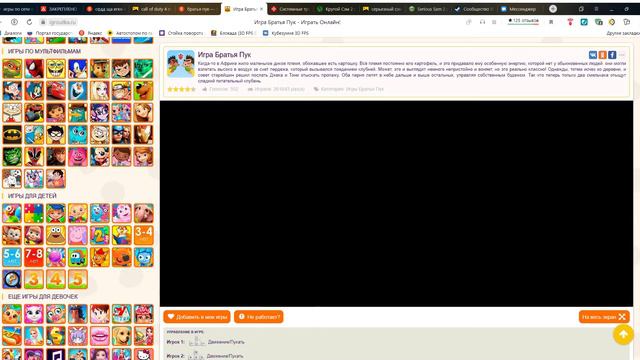Open the Pou games icon

pos(56,235)
